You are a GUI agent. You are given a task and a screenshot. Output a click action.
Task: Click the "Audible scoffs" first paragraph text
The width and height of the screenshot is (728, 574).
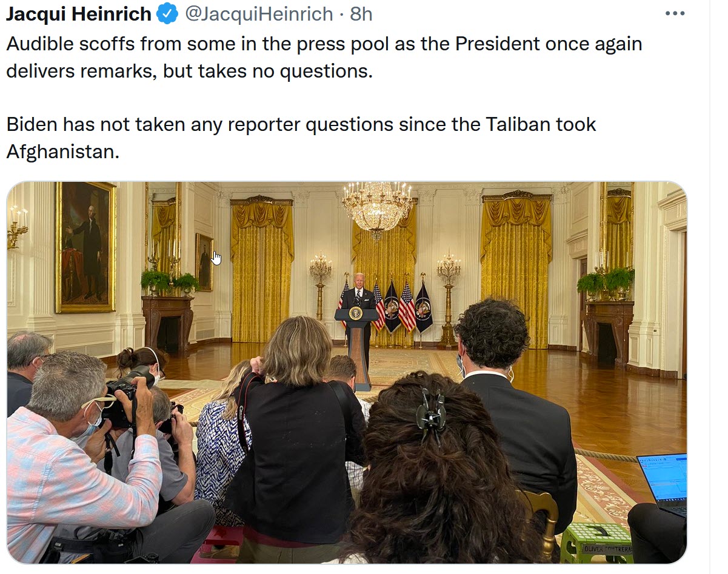point(324,58)
